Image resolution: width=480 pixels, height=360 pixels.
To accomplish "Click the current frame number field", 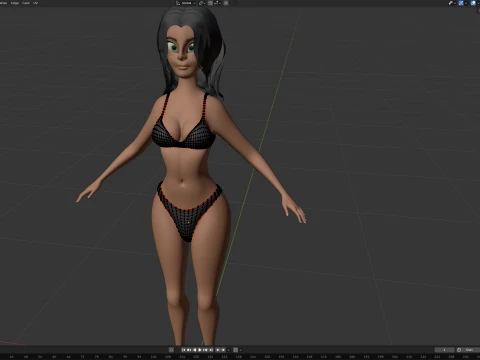I will 444,350.
